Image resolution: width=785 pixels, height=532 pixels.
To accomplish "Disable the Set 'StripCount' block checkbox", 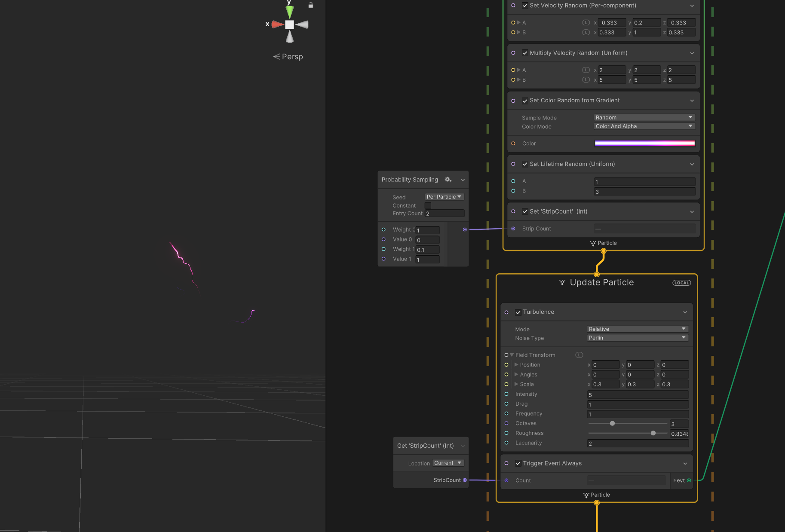I will coord(525,211).
